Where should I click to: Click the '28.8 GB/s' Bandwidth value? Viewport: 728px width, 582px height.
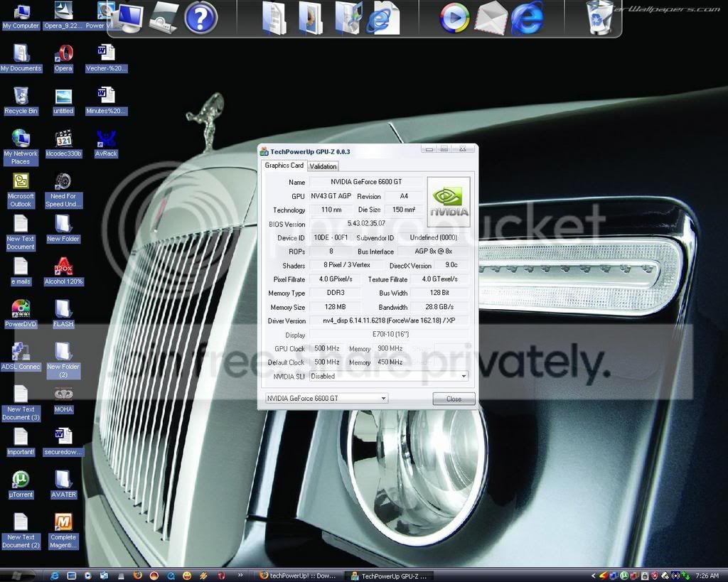pyautogui.click(x=439, y=307)
